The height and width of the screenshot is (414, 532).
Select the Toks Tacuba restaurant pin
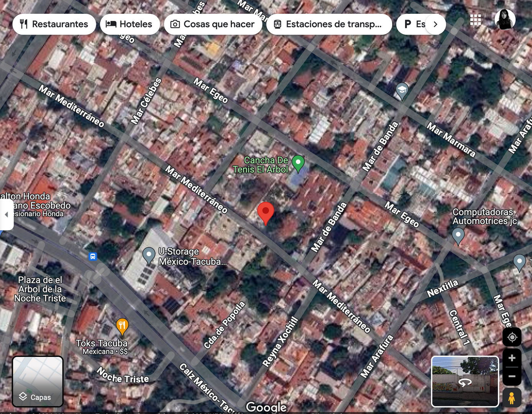click(x=122, y=327)
